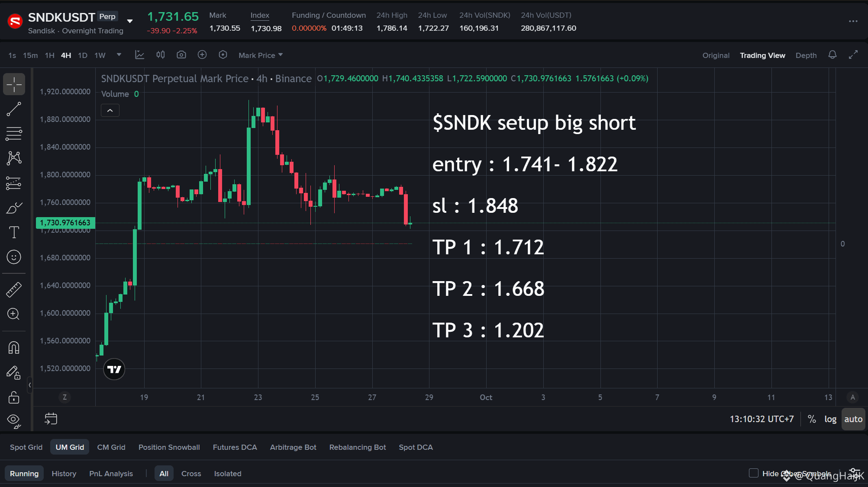Screen dimensions: 868x487
Task: Open the PnL Analysis section
Action: coord(111,474)
